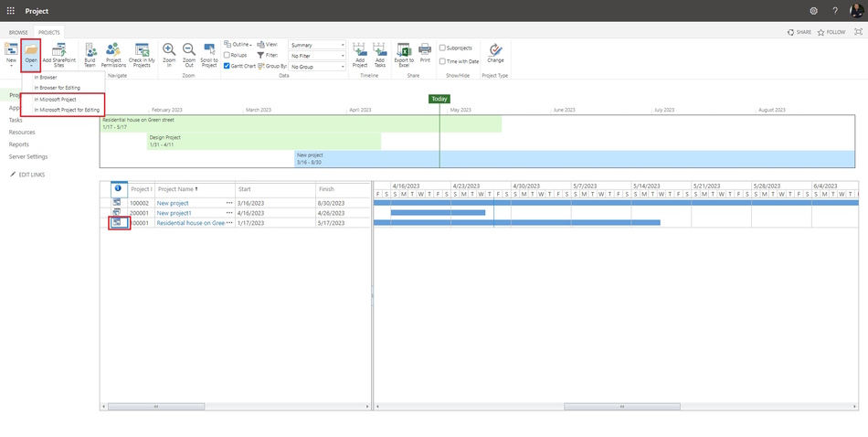
Task: Open the Group By dropdown showing No Group
Action: pos(317,67)
